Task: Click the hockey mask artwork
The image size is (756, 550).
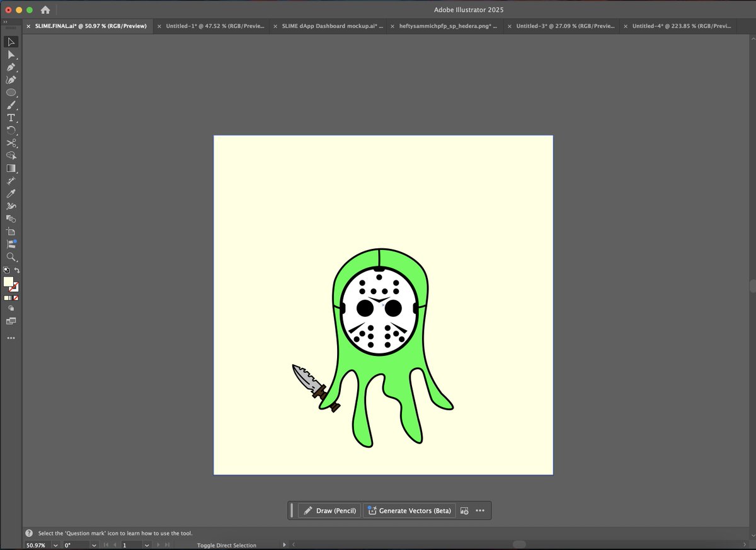Action: (379, 312)
